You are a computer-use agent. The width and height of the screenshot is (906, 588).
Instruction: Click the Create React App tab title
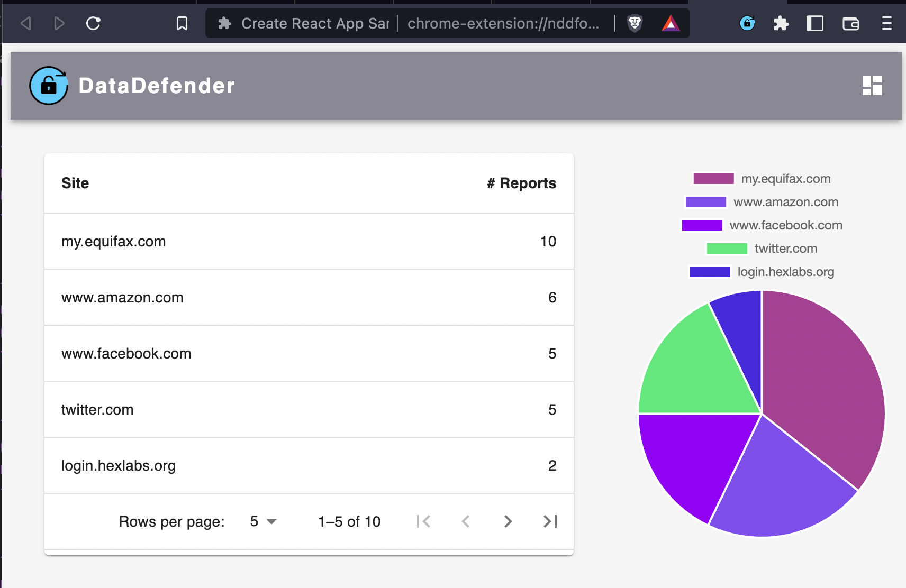pyautogui.click(x=315, y=23)
